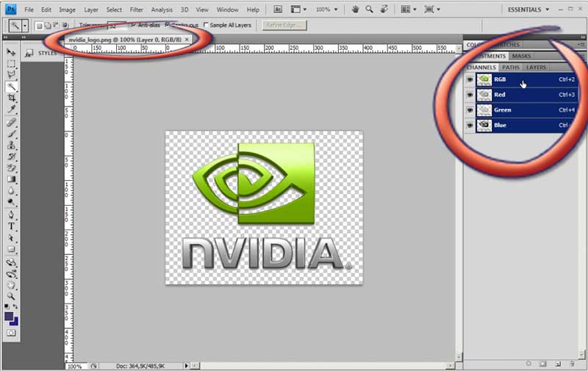Select the Path Selection tool
Image resolution: width=588 pixels, height=371 pixels.
click(11, 238)
